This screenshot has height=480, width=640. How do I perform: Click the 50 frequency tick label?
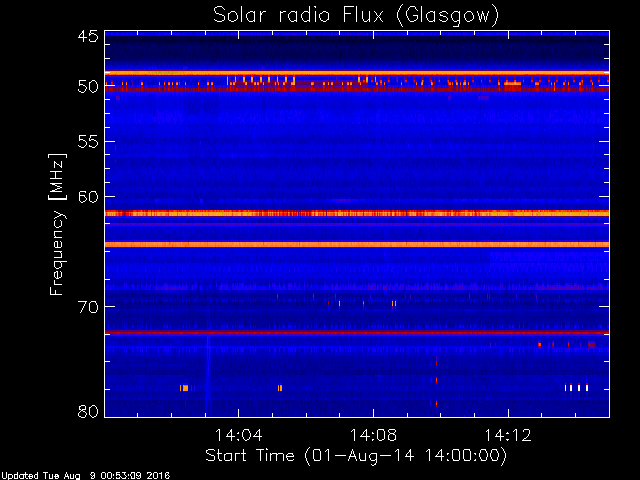coord(88,87)
